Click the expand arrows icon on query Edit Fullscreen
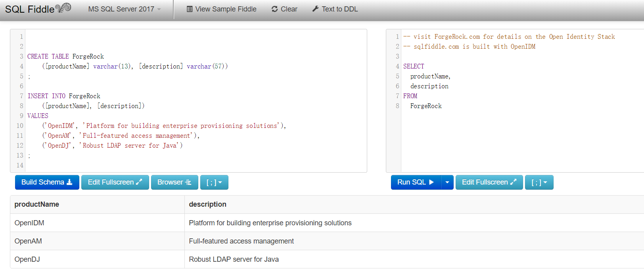The image size is (644, 274). click(513, 182)
